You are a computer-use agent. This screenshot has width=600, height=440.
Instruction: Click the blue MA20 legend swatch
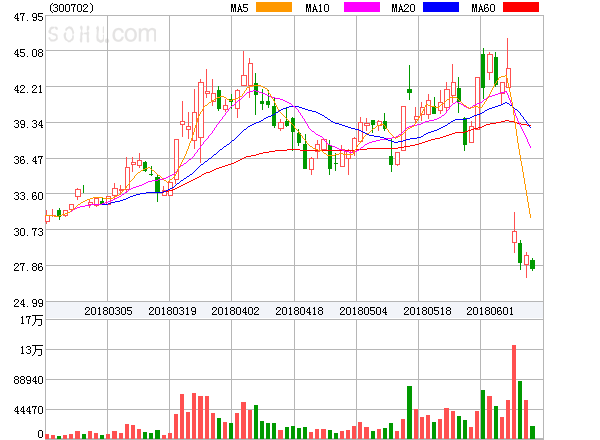click(441, 7)
